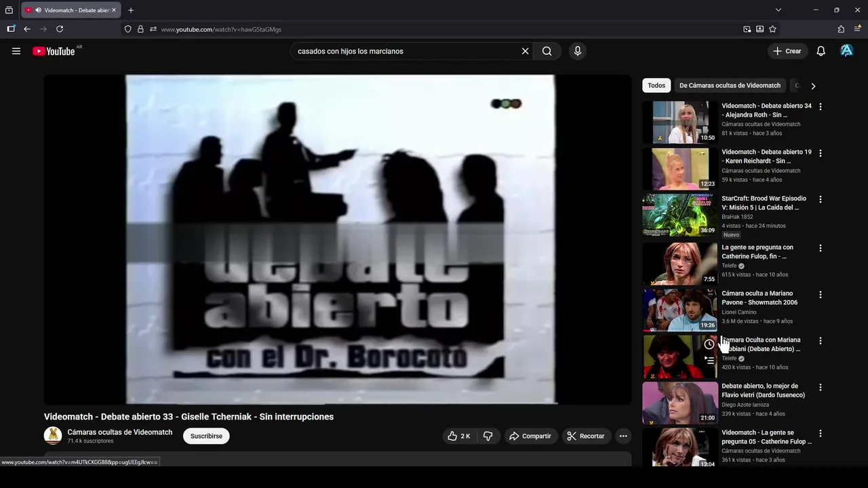Open the browser sidebar toggle icon
The height and width of the screenshot is (488, 868).
click(x=11, y=29)
